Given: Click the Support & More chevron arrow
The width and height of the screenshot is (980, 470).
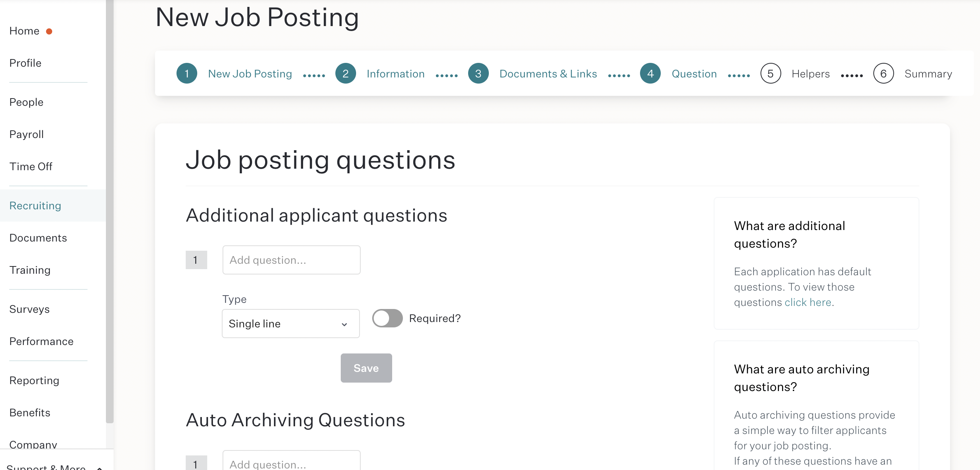Looking at the screenshot, I should (x=100, y=467).
